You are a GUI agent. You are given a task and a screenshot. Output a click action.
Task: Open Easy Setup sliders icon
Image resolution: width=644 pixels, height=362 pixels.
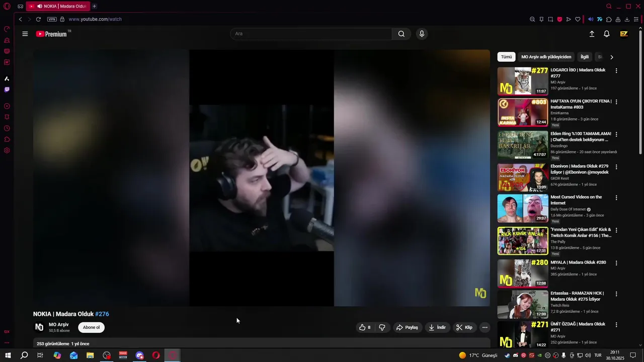tap(636, 19)
